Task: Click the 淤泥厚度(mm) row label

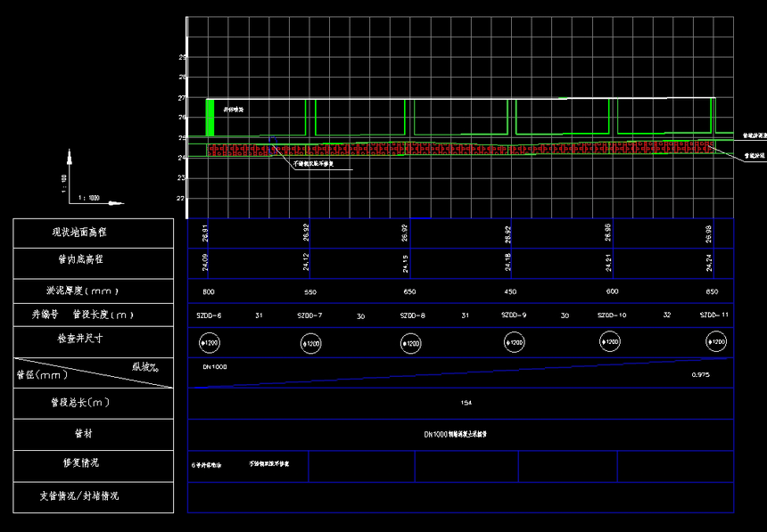Action: point(82,291)
